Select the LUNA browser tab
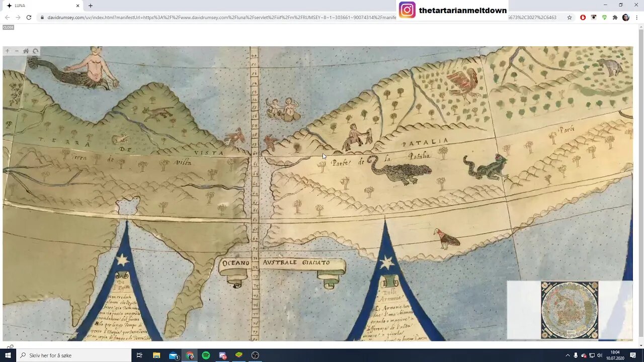This screenshot has width=644, height=362. point(43,6)
